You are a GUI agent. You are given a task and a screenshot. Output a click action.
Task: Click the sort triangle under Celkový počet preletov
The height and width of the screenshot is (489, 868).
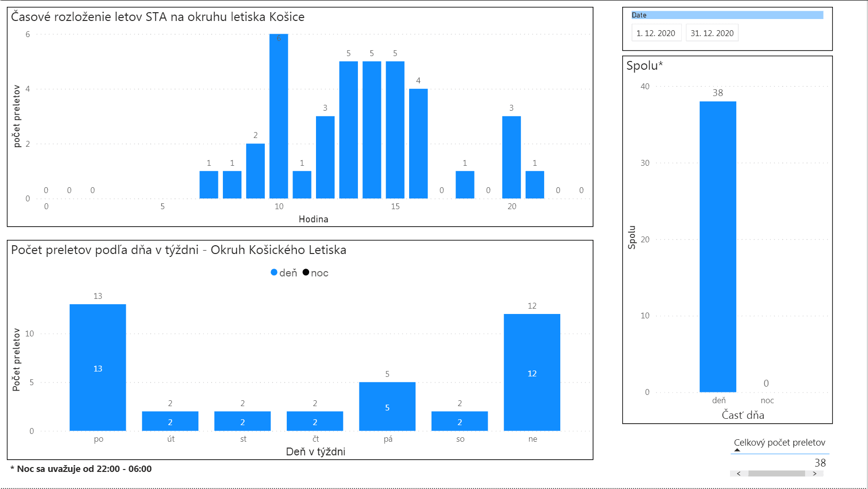click(x=737, y=450)
